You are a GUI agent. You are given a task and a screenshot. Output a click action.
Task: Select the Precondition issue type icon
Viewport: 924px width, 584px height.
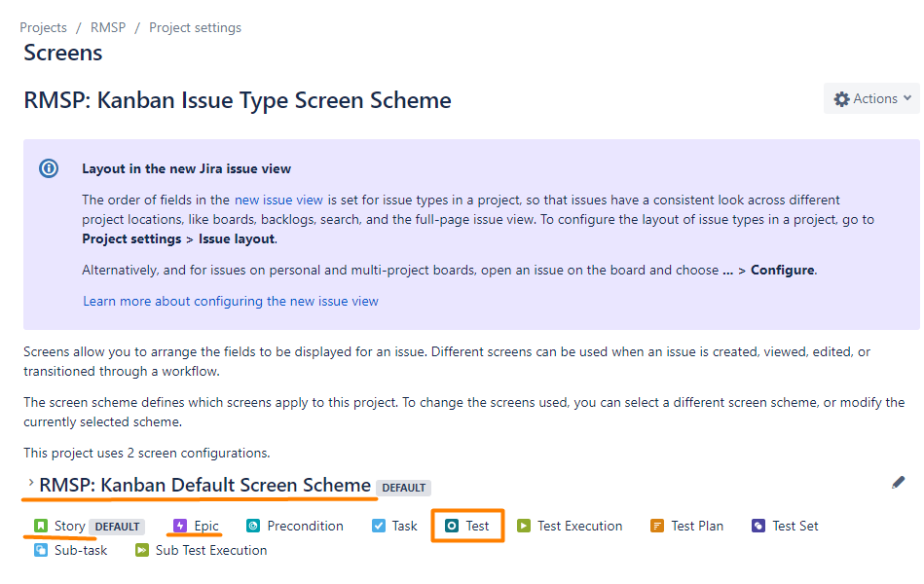(252, 526)
